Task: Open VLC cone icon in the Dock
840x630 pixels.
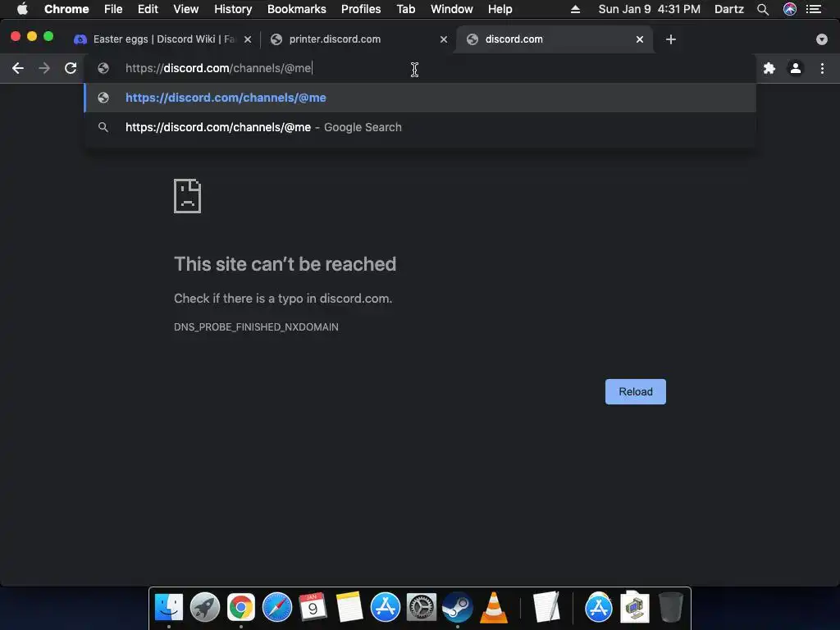Action: click(493, 608)
